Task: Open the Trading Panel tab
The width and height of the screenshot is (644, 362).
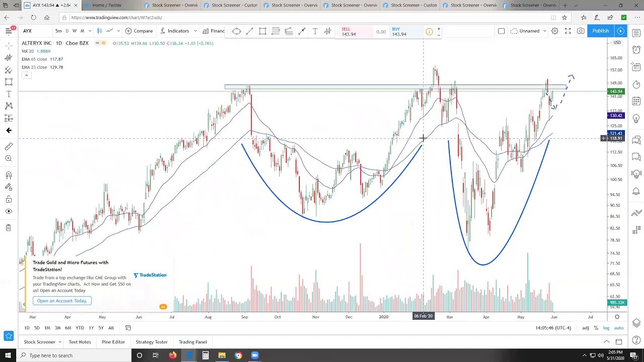Action: 193,342
